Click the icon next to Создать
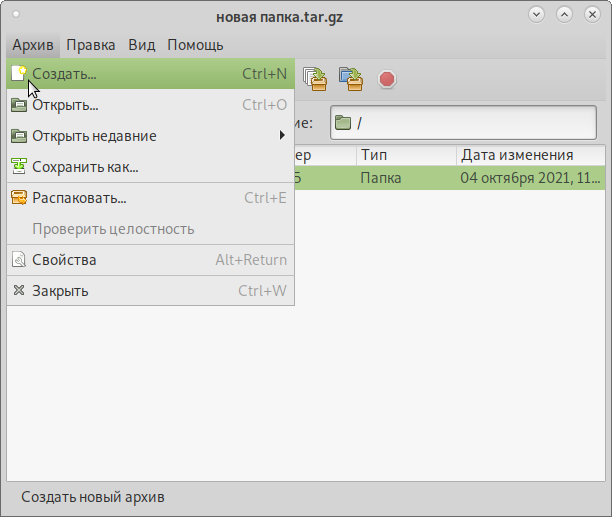This screenshot has height=517, width=612. pyautogui.click(x=18, y=74)
